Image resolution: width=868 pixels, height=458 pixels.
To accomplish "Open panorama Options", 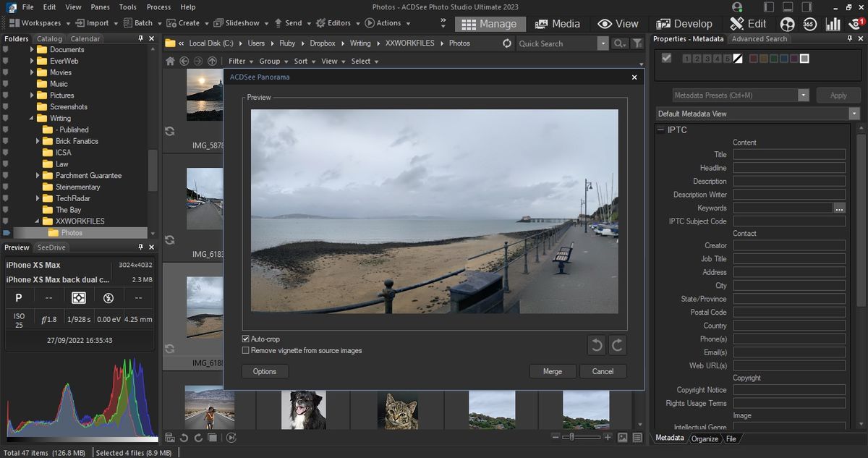I will [265, 370].
